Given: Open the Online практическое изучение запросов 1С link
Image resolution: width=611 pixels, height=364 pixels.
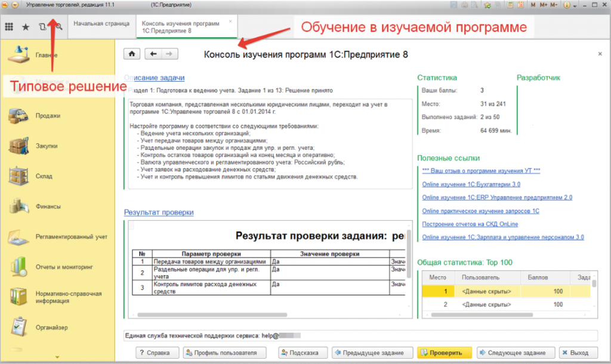Looking at the screenshot, I should tap(481, 211).
